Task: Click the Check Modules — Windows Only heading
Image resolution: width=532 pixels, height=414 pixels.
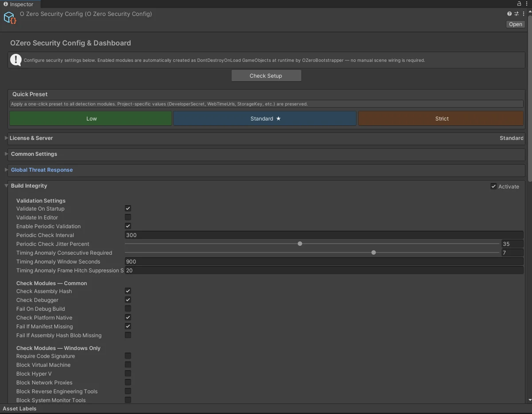Action: click(x=59, y=348)
